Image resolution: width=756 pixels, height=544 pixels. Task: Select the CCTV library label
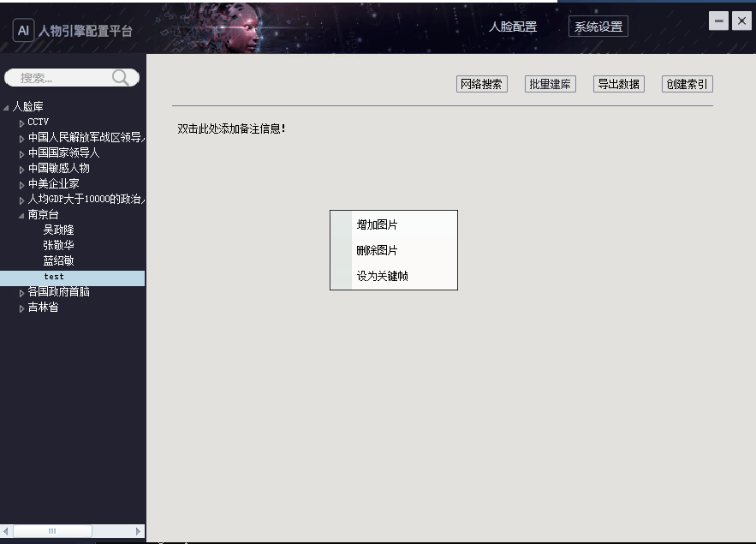(x=38, y=122)
